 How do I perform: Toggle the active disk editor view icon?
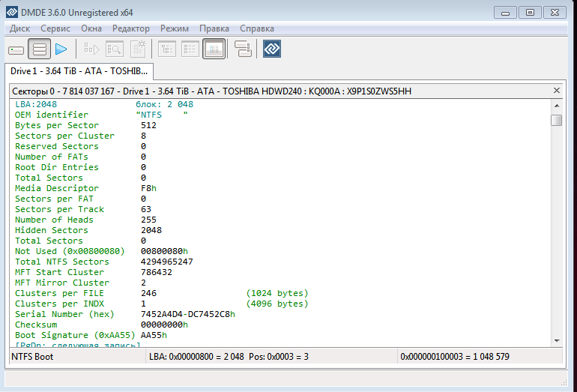214,49
